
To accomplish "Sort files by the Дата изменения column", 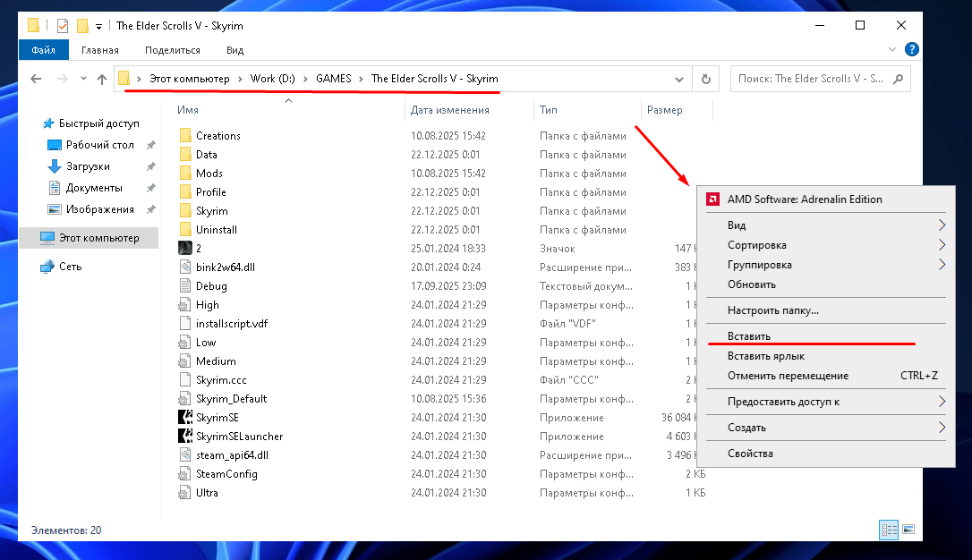I will click(x=449, y=110).
